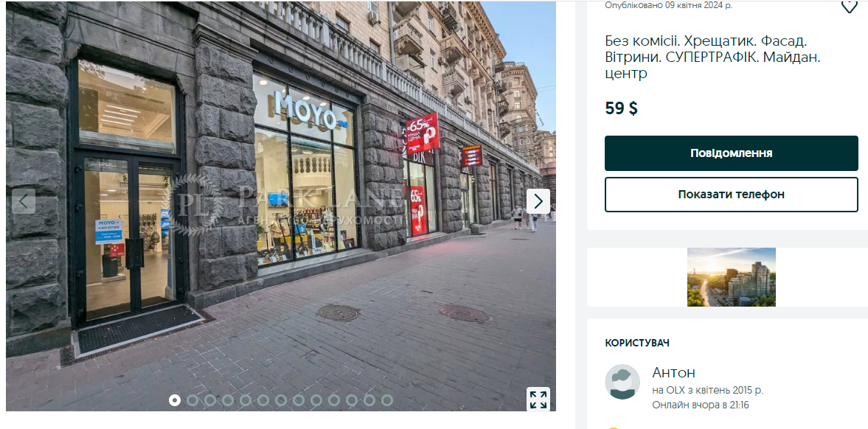The height and width of the screenshot is (429, 868).
Task: Go to previous photo with left arrow
Action: coord(24,201)
